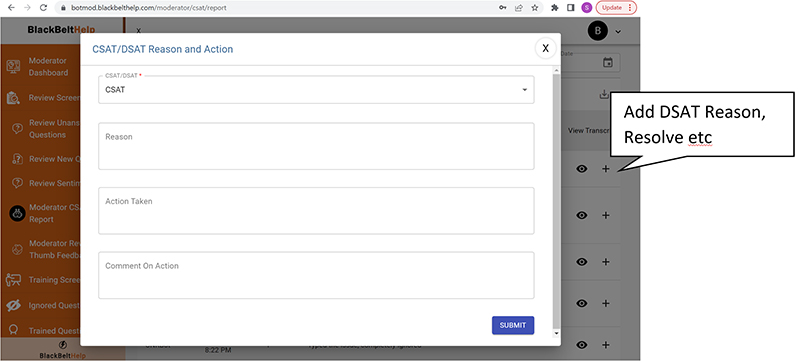The height and width of the screenshot is (362, 800).
Task: Click the Moderator Dashboard monitor icon
Action: pos(13,67)
